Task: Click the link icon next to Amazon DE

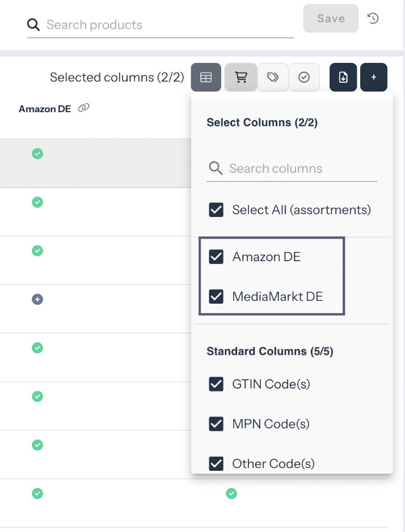Action: (84, 108)
